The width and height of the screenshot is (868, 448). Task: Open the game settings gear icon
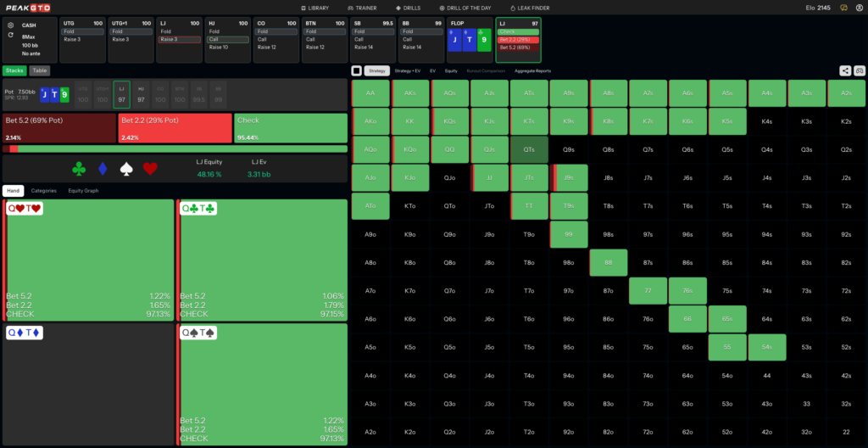pos(10,25)
